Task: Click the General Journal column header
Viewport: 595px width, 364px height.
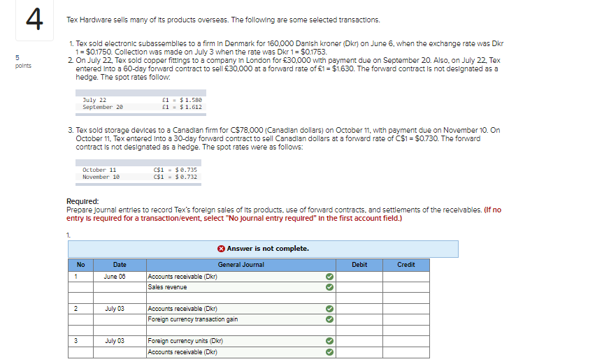Action: [241, 265]
